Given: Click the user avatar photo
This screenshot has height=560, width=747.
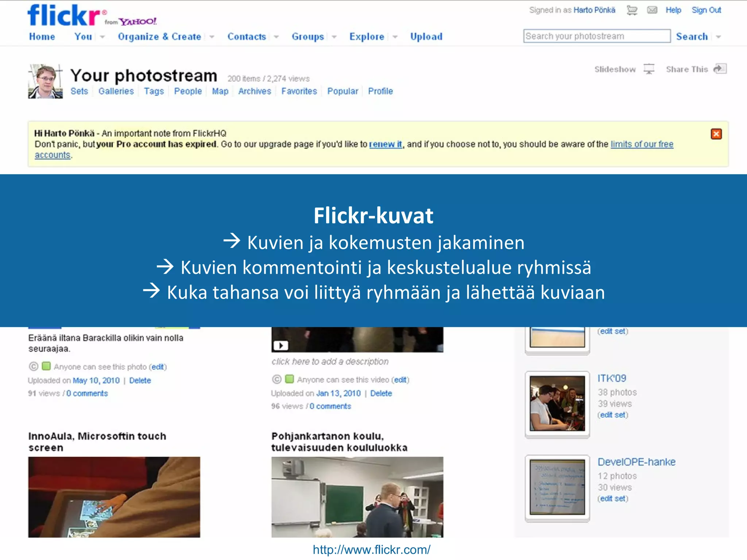Looking at the screenshot, I should coord(45,81).
